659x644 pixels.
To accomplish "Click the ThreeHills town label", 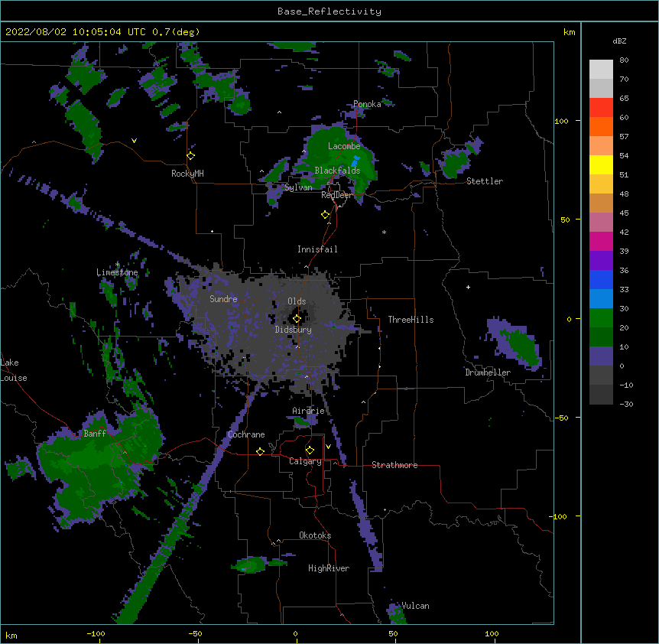I will coord(411,320).
